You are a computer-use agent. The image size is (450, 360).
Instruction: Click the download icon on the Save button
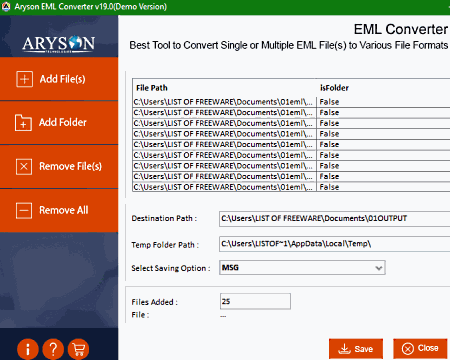tap(344, 349)
